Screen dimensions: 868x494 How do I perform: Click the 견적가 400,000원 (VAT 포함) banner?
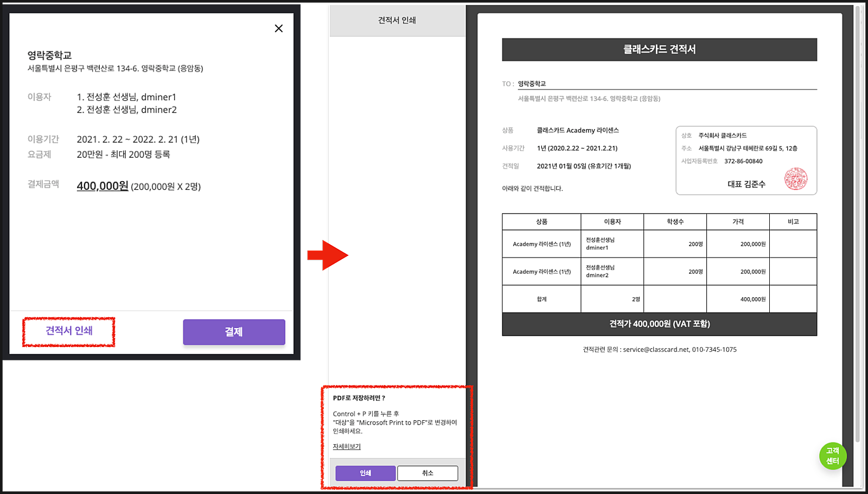coord(659,324)
